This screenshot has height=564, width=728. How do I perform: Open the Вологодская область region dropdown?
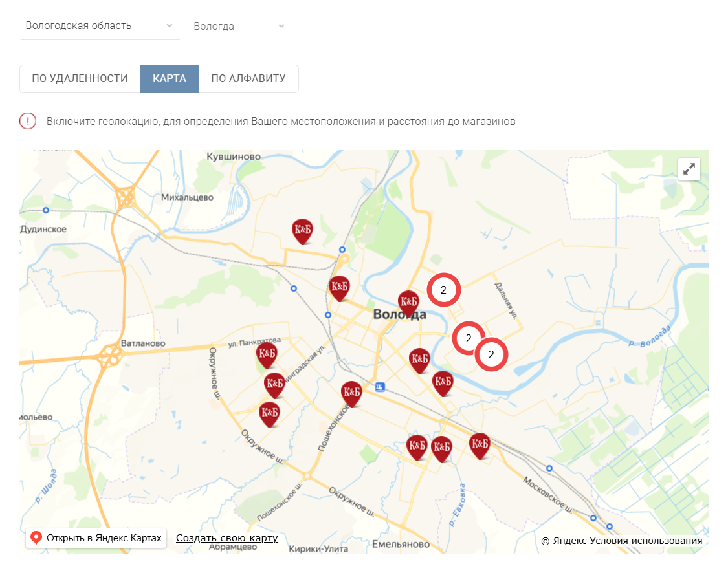point(100,26)
